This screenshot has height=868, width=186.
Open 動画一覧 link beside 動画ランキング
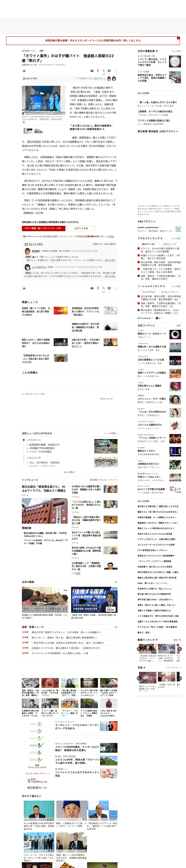point(177,640)
